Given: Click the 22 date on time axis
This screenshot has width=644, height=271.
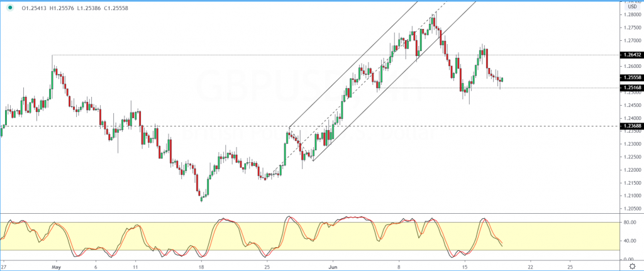Looking at the screenshot, I should 530,266.
